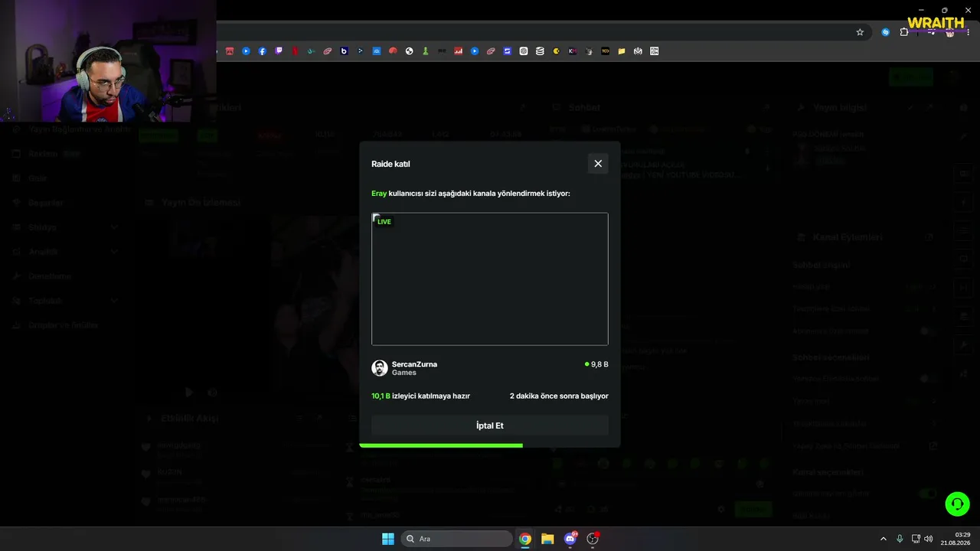980x551 pixels.
Task: Click the Yayın bilgisi wrench icon
Action: click(802, 108)
